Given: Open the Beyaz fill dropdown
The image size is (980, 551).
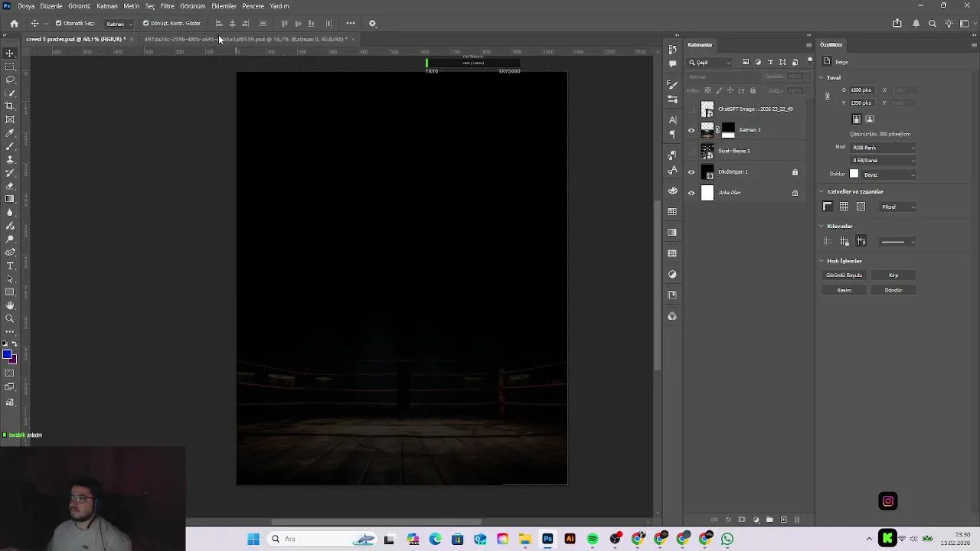Looking at the screenshot, I should 890,174.
